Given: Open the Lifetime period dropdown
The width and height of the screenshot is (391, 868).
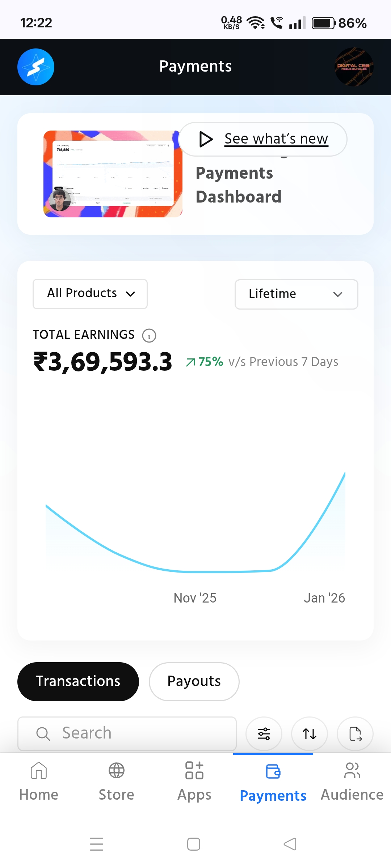Looking at the screenshot, I should point(296,294).
